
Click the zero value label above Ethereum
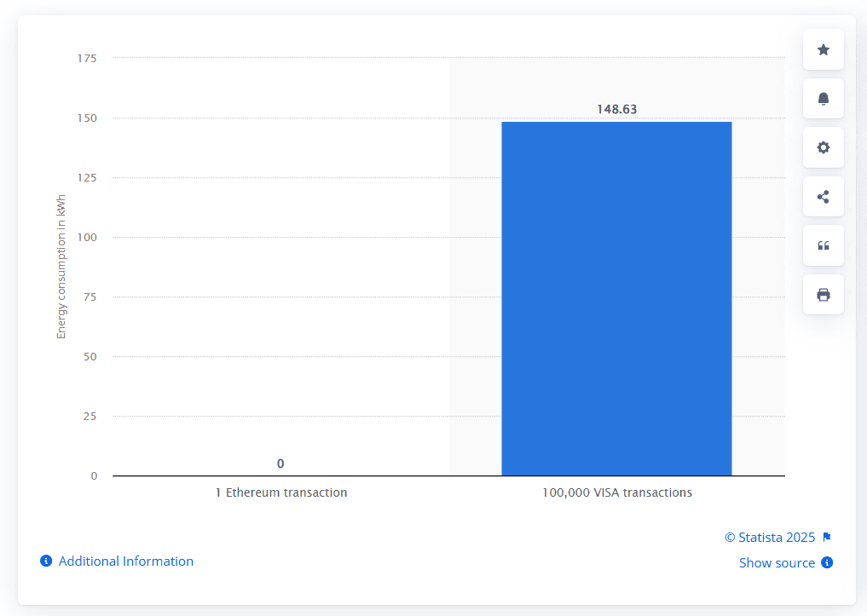pos(280,463)
